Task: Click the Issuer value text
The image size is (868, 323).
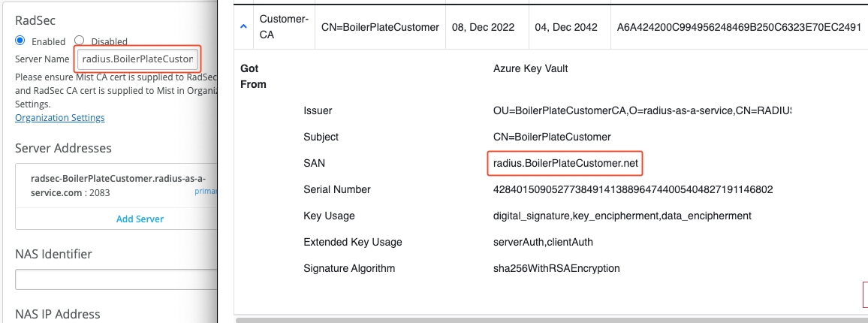Action: 642,110
